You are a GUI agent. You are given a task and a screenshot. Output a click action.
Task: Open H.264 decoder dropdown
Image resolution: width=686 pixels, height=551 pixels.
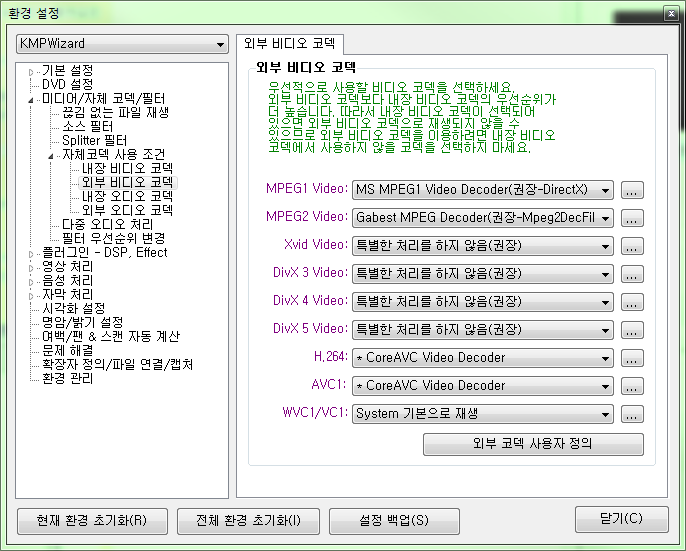[483, 358]
